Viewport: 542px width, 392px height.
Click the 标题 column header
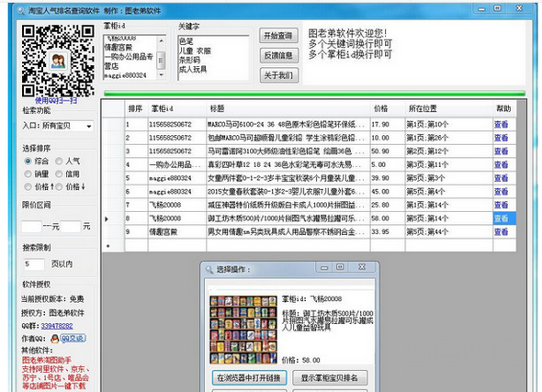coord(288,109)
